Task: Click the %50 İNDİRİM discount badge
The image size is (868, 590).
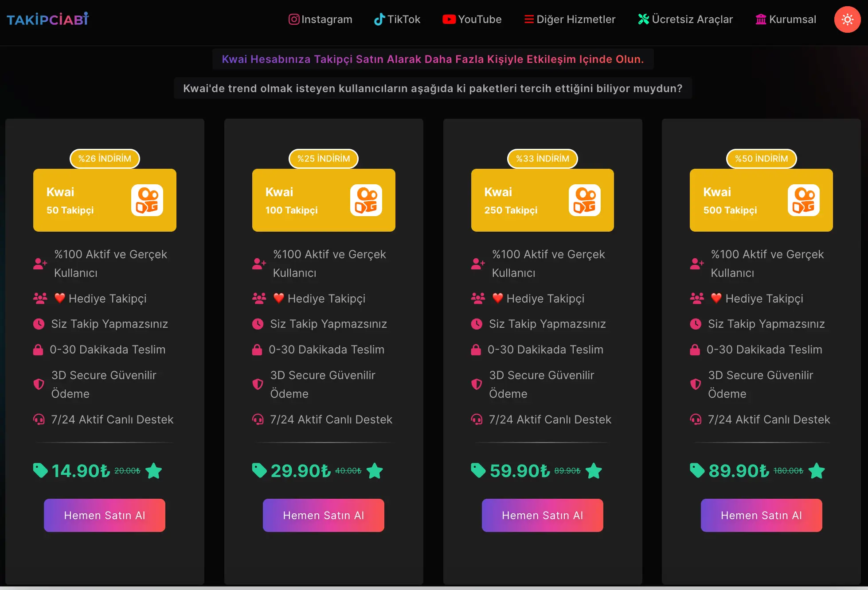Action: 762,159
